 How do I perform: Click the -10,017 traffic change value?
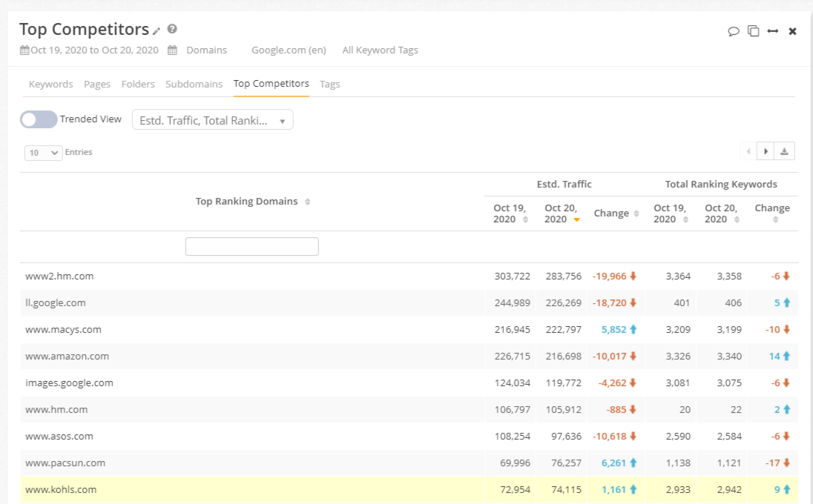tap(609, 357)
